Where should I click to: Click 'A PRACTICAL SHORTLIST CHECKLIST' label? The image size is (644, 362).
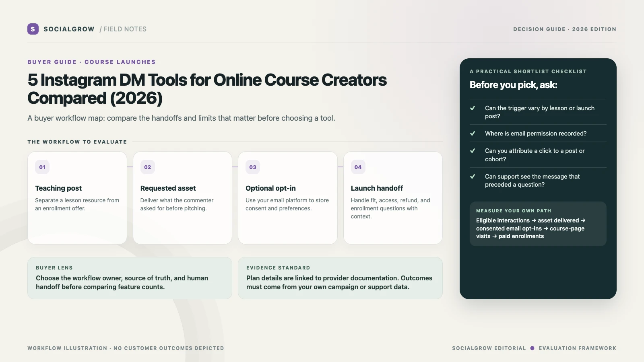click(x=528, y=72)
